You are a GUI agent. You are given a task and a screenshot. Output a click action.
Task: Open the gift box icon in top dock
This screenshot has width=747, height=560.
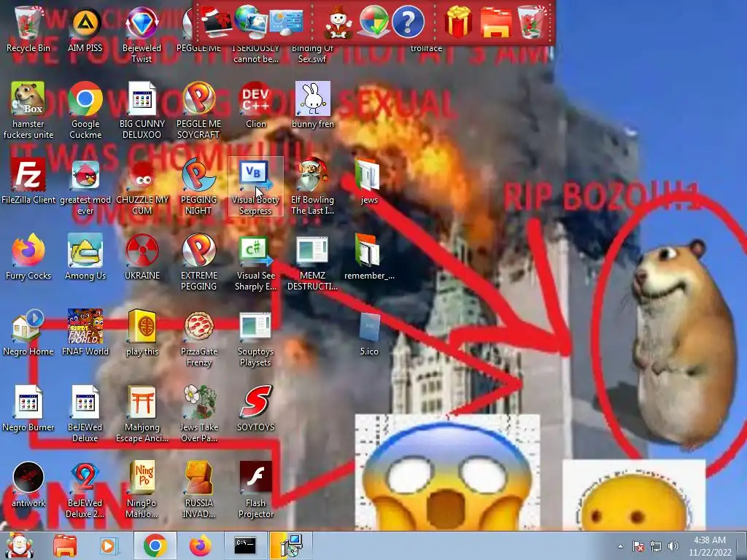click(x=458, y=21)
